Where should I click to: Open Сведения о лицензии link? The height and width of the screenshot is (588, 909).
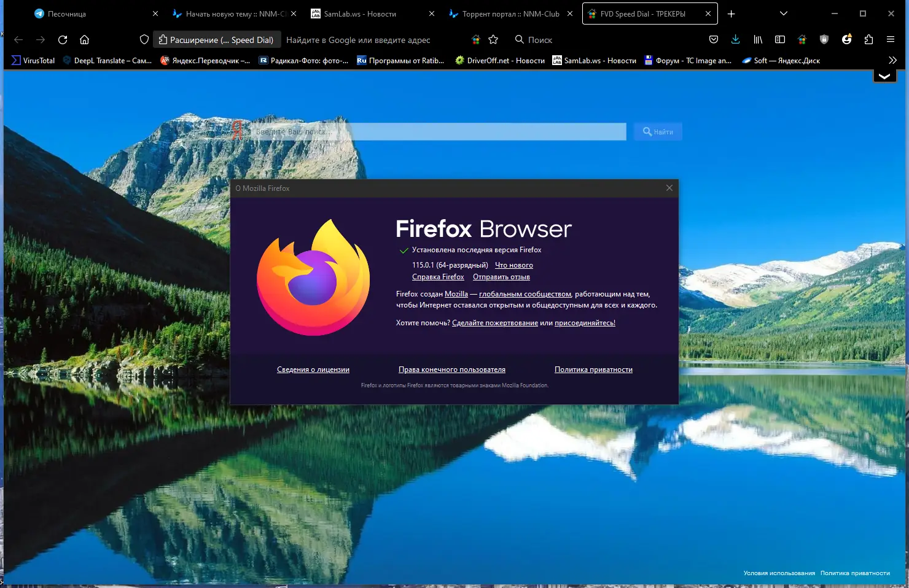313,369
